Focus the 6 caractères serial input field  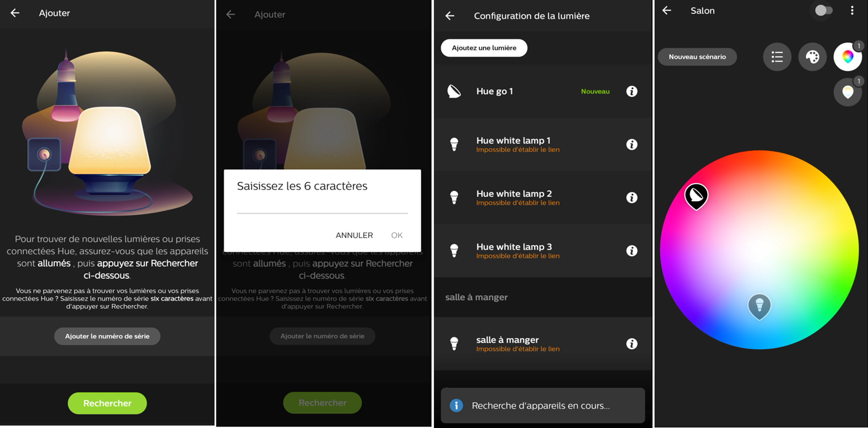pos(322,206)
